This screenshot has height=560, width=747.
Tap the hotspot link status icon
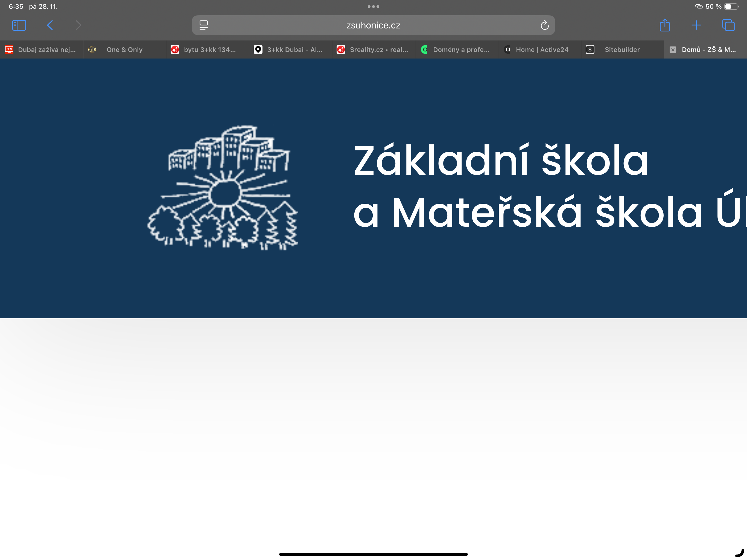[699, 6]
